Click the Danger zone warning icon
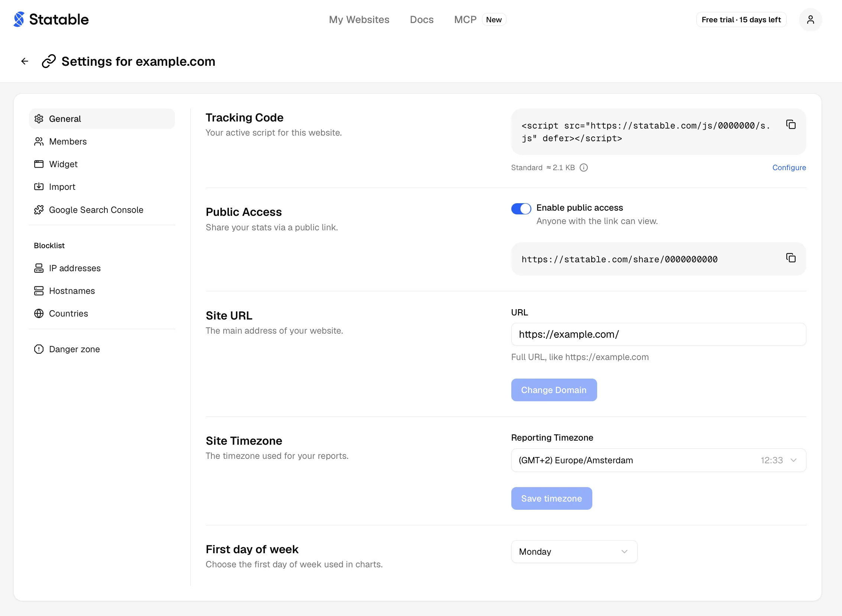 (39, 349)
